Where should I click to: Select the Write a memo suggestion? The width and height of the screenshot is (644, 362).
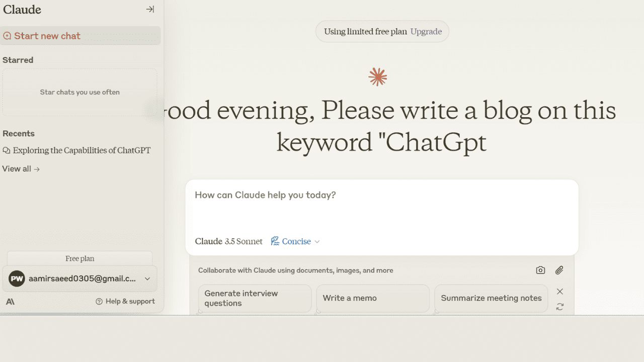coord(373,298)
